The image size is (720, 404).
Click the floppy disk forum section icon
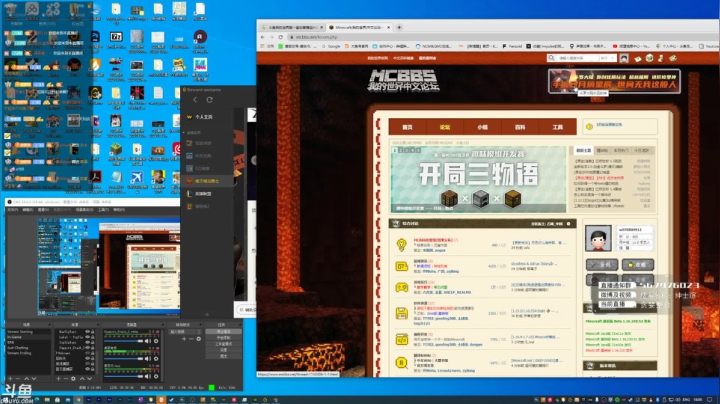pos(401,314)
